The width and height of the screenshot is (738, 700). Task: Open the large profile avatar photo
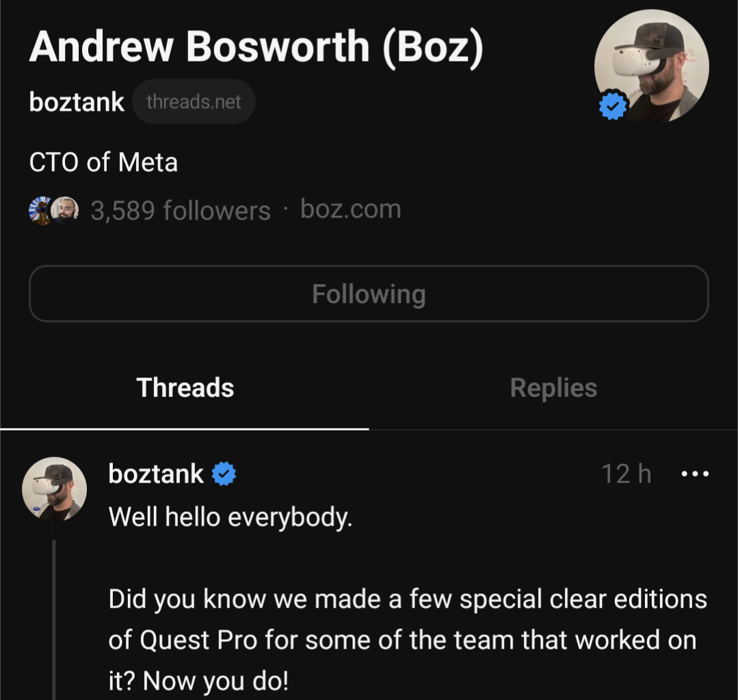tap(651, 66)
